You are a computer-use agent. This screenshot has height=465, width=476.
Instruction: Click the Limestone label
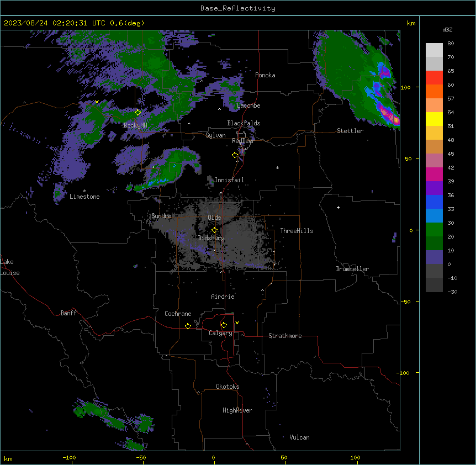[x=84, y=197]
